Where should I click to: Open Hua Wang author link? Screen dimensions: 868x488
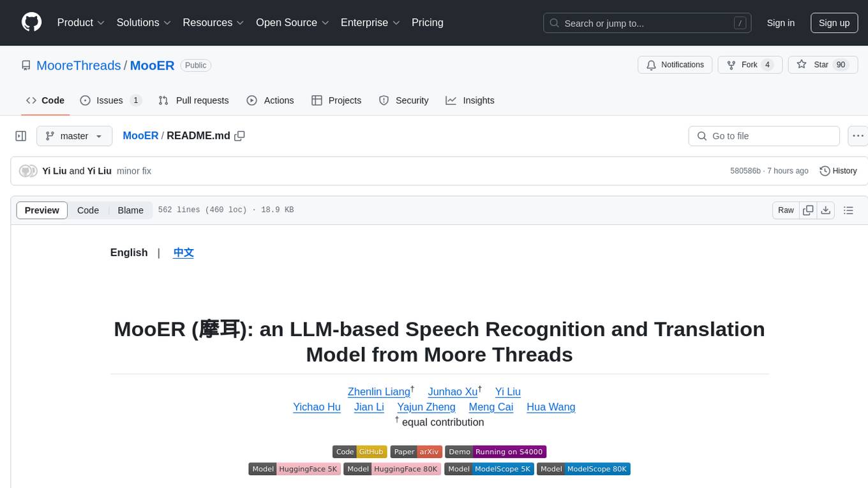click(x=551, y=407)
